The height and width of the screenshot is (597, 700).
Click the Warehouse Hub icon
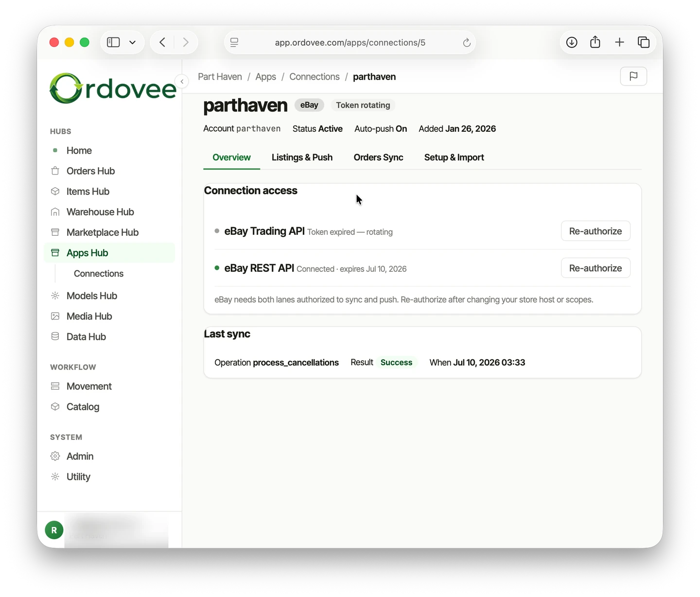pyautogui.click(x=55, y=212)
